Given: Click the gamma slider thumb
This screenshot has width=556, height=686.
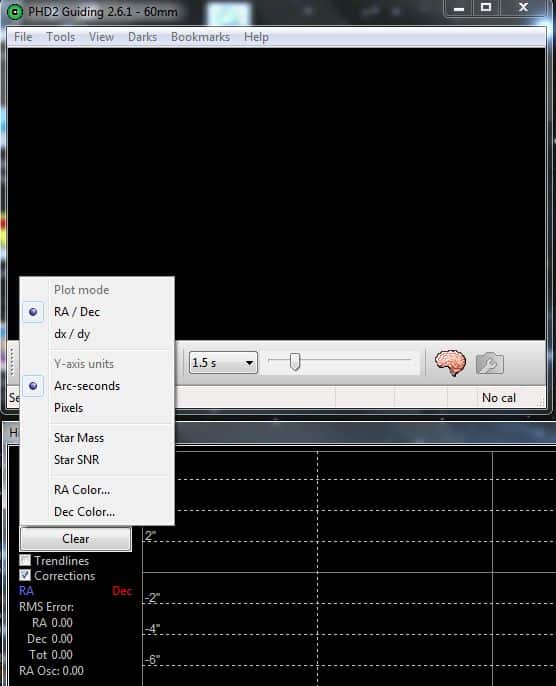Looking at the screenshot, I should point(295,362).
